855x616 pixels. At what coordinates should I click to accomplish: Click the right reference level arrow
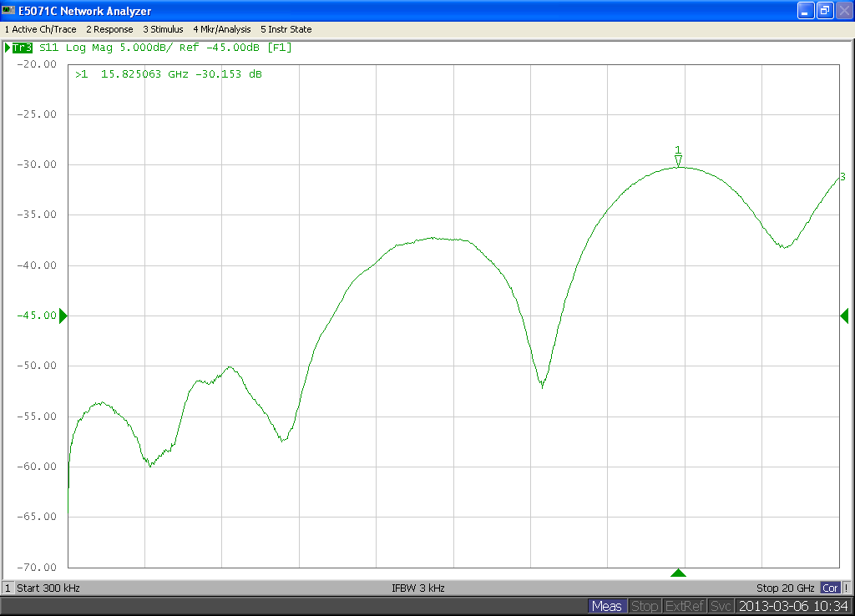pyautogui.click(x=845, y=316)
